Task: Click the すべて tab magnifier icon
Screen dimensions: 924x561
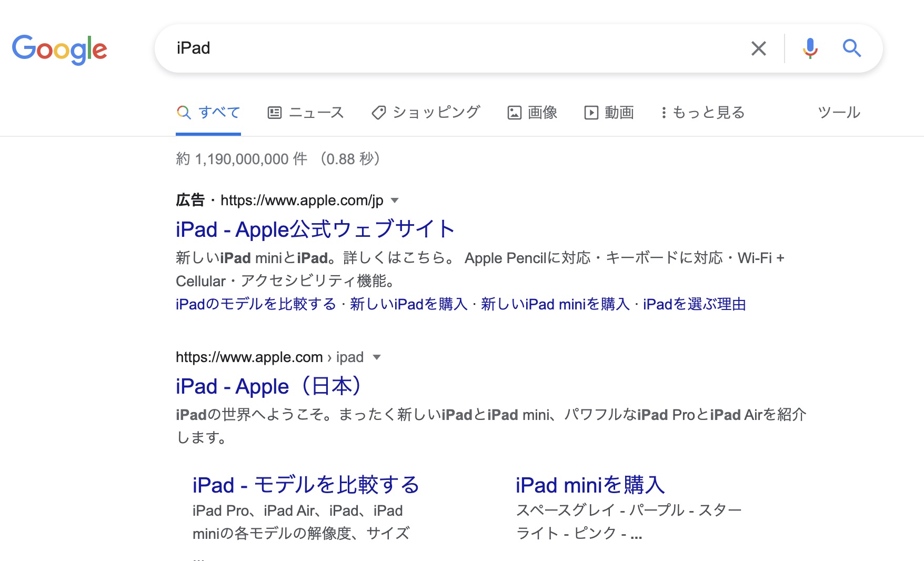Action: point(184,112)
